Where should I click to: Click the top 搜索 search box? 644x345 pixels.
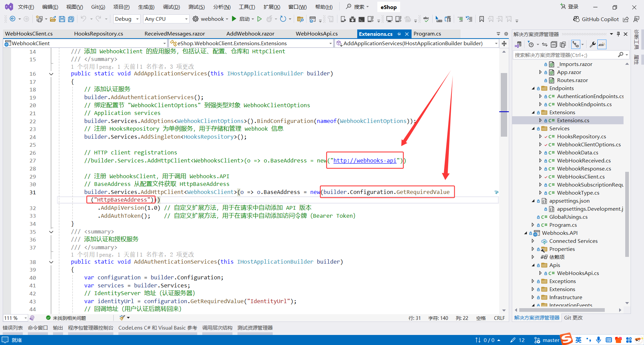(358, 7)
